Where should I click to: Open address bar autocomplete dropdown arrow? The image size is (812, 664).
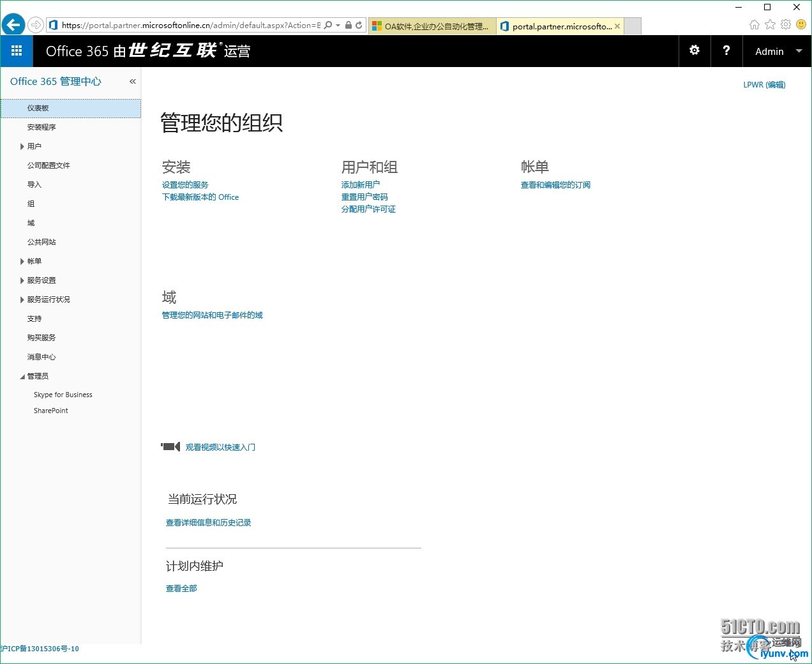pos(338,26)
